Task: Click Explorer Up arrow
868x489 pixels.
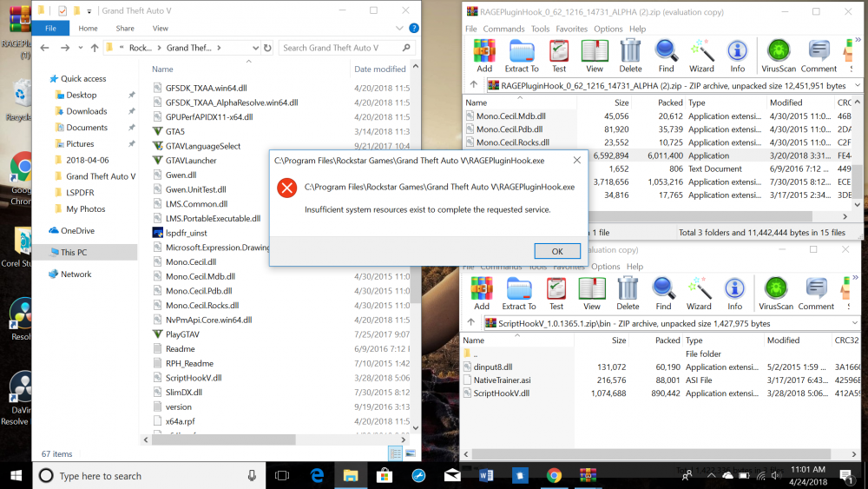Action: (x=95, y=48)
